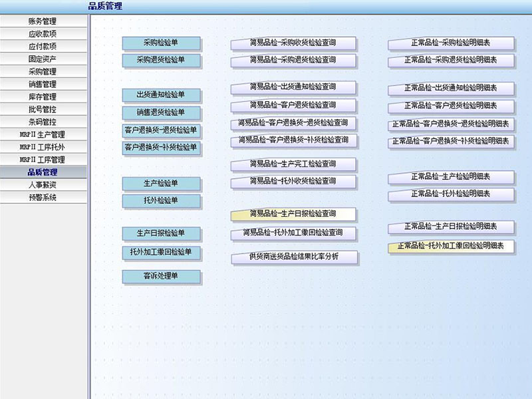Open 销售退货检验单 form
This screenshot has width=532, height=399.
(161, 112)
